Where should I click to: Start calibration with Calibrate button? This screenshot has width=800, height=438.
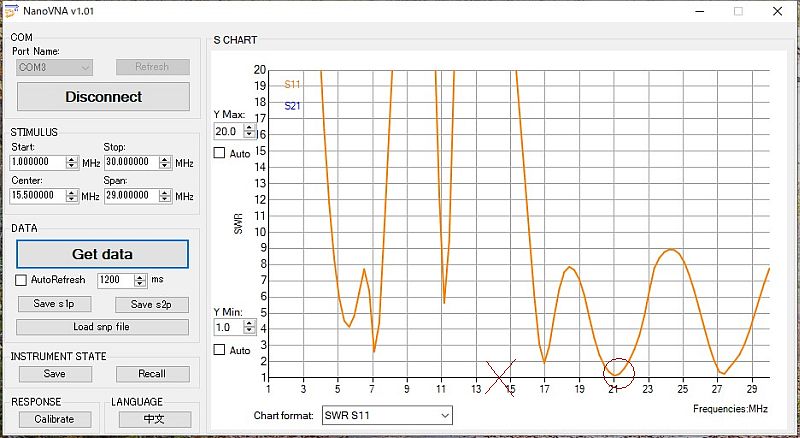[x=54, y=419]
